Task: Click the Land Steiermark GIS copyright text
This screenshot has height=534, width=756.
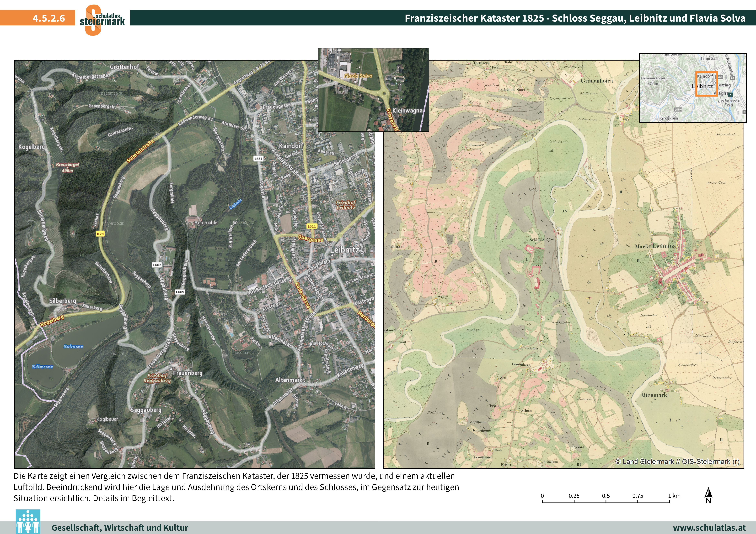Action: point(677,461)
